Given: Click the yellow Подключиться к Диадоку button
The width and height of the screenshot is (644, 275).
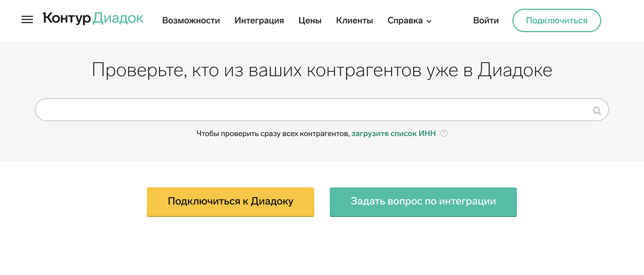Looking at the screenshot, I should tap(230, 202).
